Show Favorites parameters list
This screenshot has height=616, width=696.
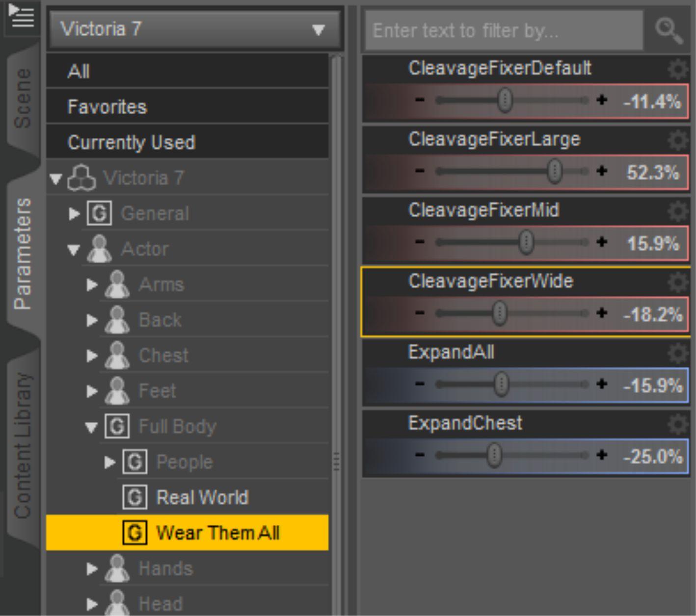[107, 107]
